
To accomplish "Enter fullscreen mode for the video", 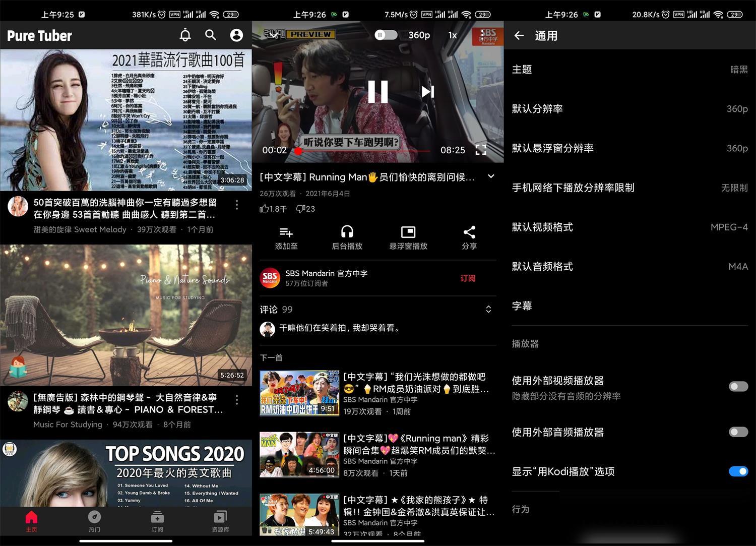I will 480,150.
